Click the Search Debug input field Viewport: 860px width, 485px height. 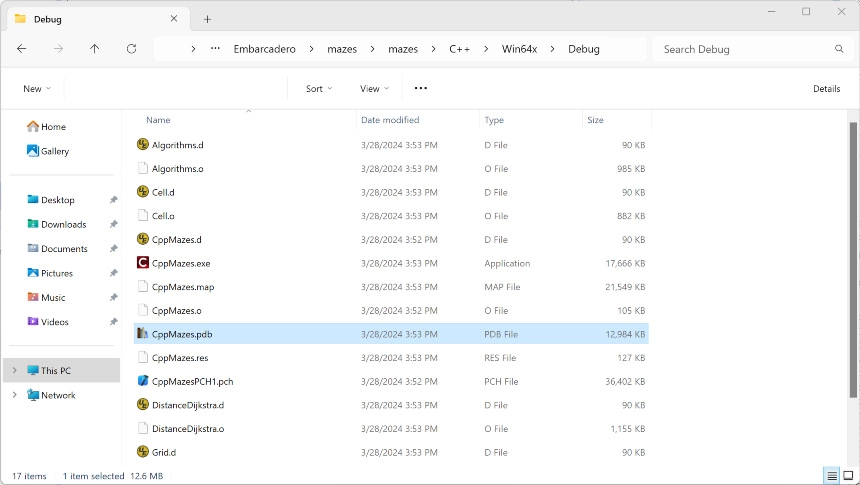pos(745,49)
